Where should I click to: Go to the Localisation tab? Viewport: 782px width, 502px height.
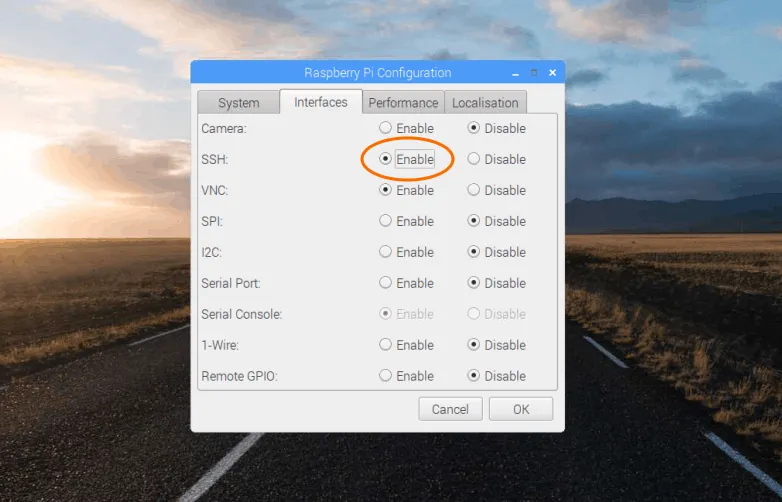pos(485,103)
